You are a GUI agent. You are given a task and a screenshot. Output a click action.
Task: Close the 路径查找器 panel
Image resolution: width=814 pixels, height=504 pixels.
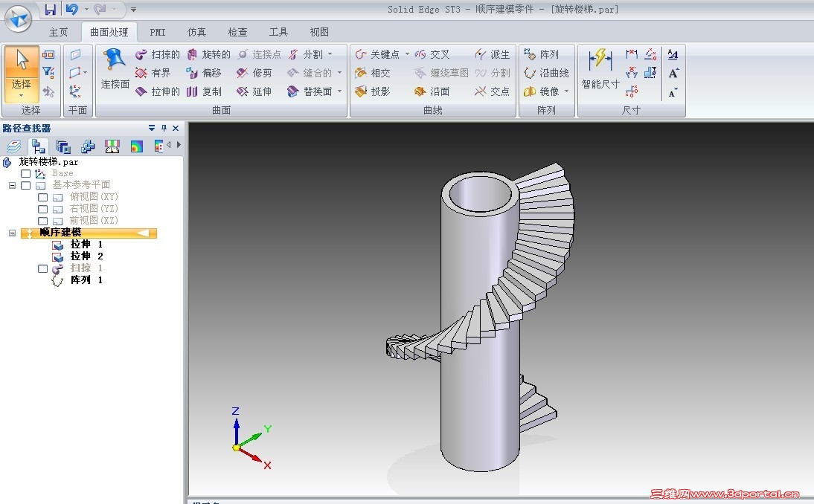coord(176,128)
